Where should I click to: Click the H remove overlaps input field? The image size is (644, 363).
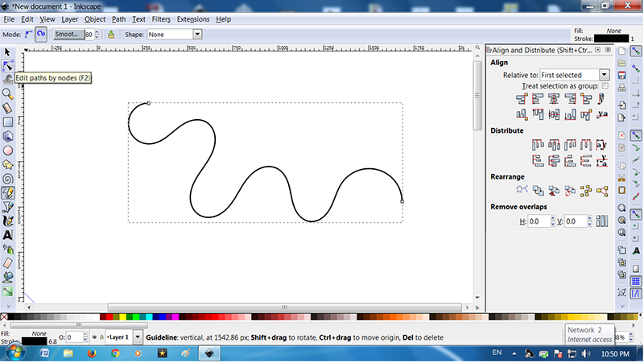(539, 221)
